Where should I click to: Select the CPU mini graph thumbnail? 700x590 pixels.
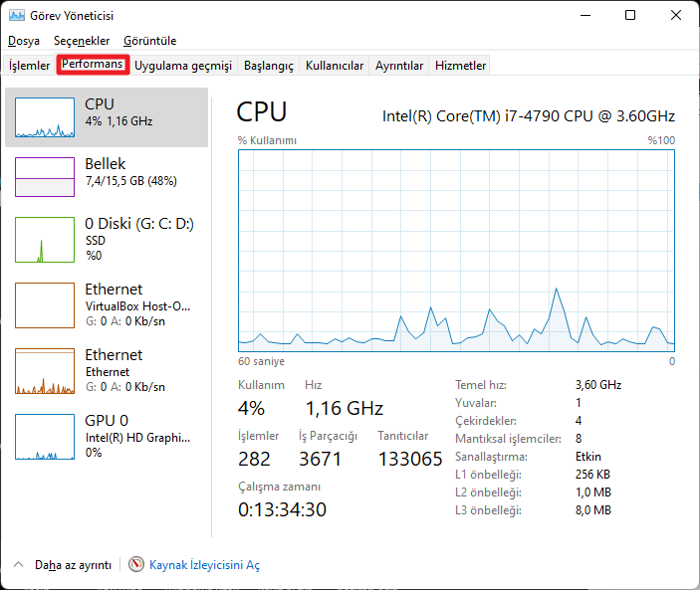click(45, 118)
